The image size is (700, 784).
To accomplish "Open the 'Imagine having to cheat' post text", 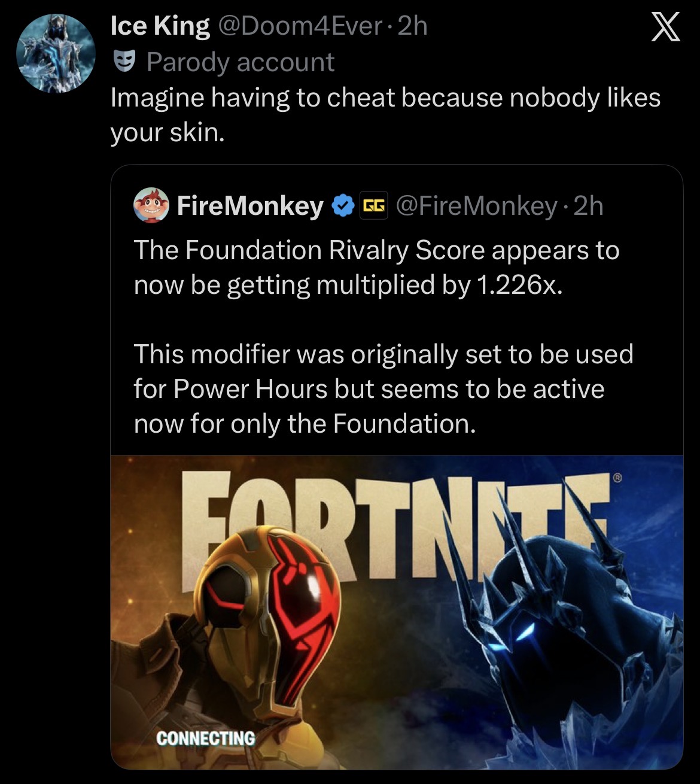I will pos(385,115).
